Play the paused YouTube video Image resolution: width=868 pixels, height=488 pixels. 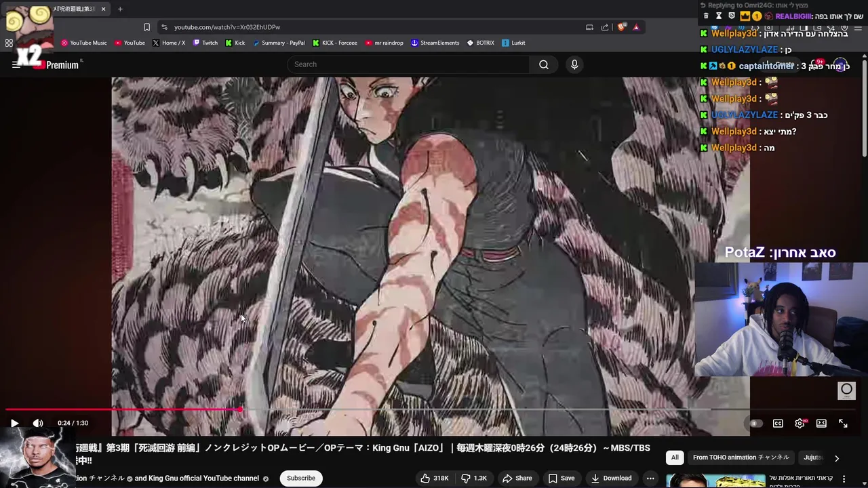pyautogui.click(x=14, y=423)
